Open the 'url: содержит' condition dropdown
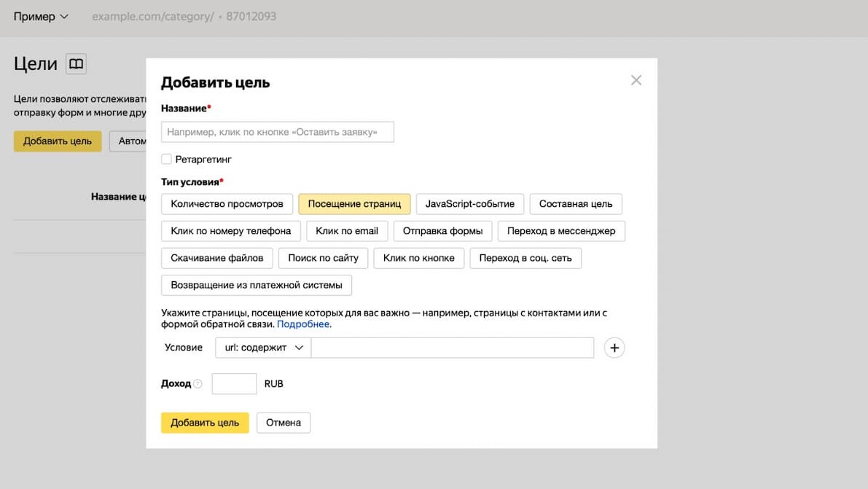Image resolution: width=868 pixels, height=489 pixels. coord(263,348)
